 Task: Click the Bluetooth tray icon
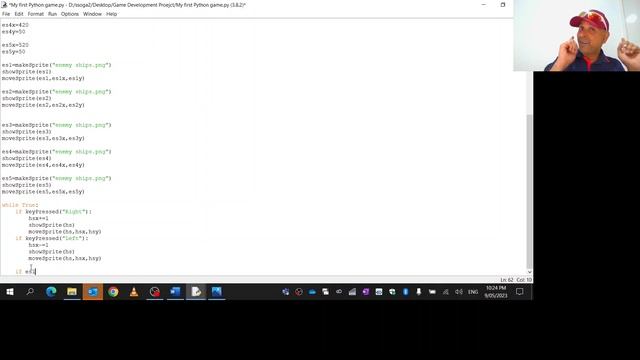[405, 291]
